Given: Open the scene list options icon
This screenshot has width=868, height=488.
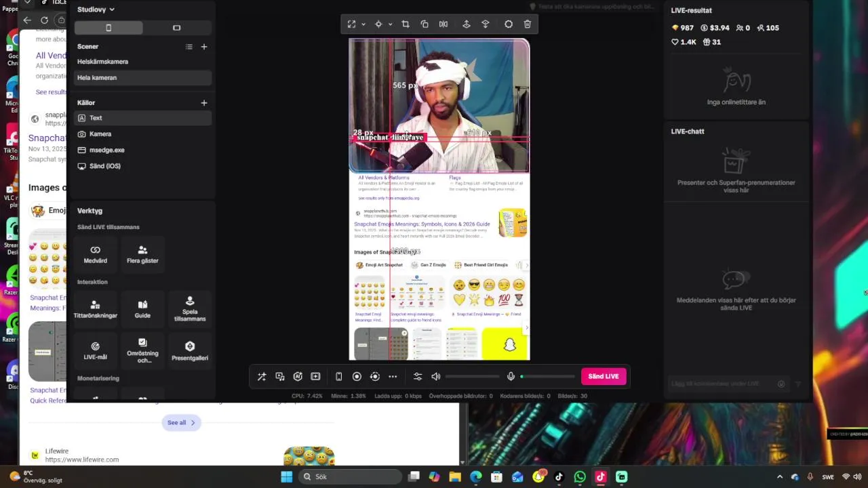Looking at the screenshot, I should coord(189,47).
